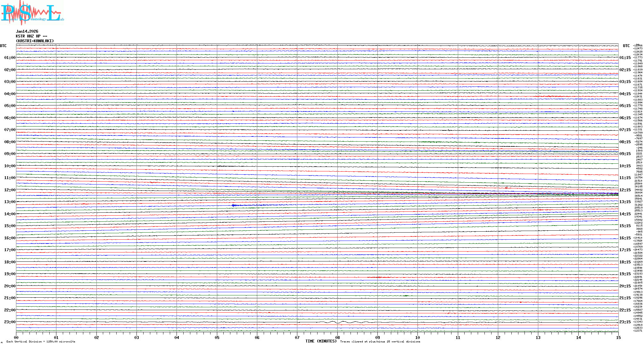The image size is (644, 346).
Task: Click the vertical division microvolts scale note
Action: (x=41, y=342)
